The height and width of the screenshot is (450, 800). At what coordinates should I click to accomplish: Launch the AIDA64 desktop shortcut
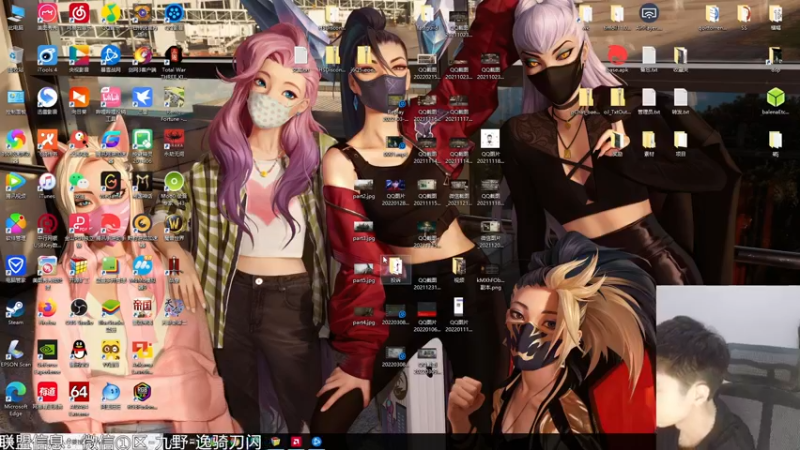pyautogui.click(x=79, y=392)
